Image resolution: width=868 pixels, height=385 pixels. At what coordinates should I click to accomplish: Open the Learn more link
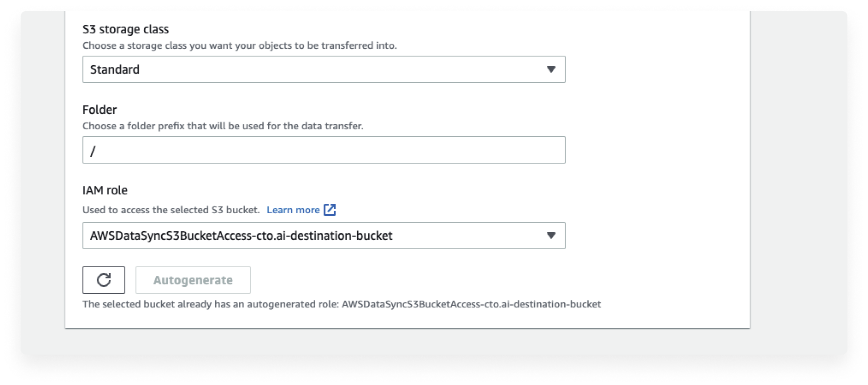[x=293, y=210]
